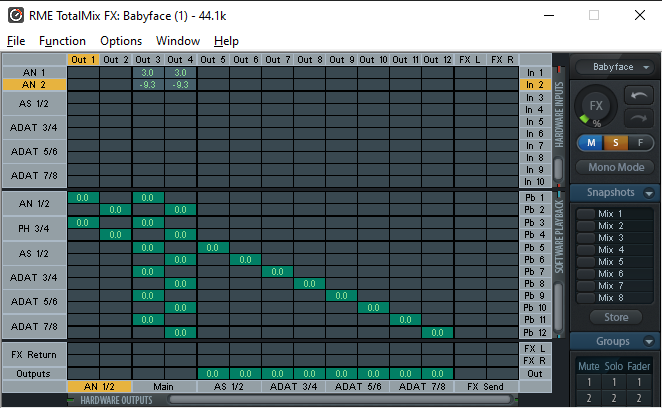662x408 pixels.
Task: Toggle global Fader with the F button
Action: (x=640, y=143)
